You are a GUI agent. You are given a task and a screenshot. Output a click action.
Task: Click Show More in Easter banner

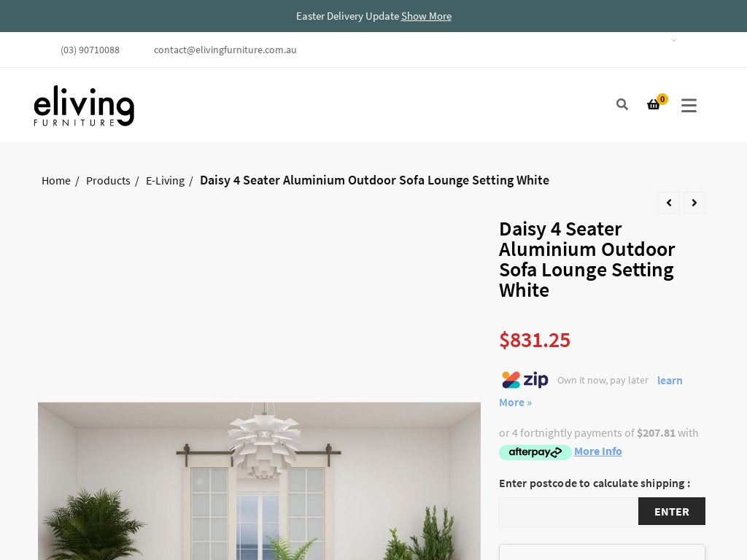coord(426,16)
